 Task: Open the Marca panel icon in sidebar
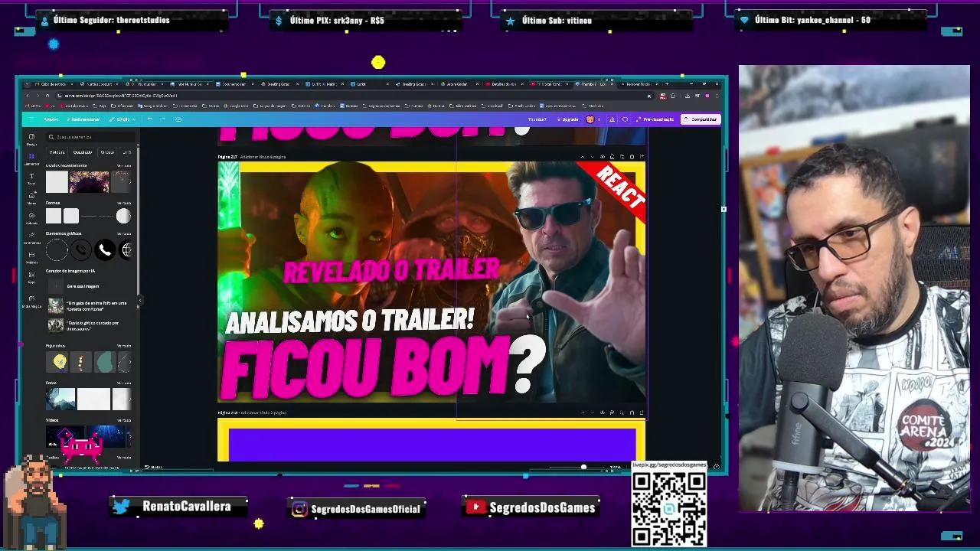(31, 197)
